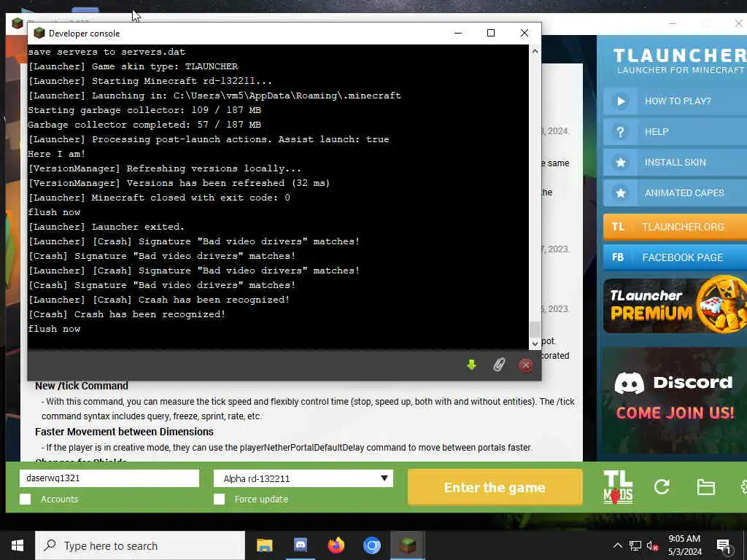Click the red clear-console icon
The image size is (747, 560).
click(525, 365)
